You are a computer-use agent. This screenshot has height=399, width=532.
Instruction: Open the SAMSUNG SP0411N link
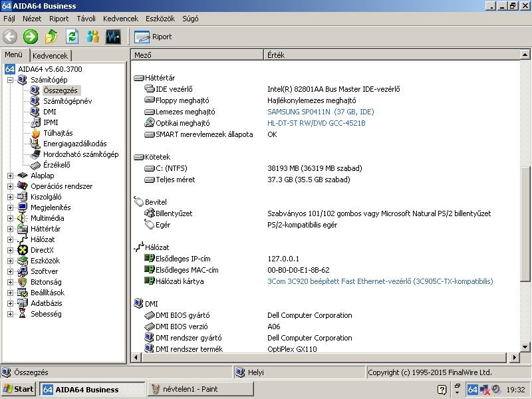(321, 112)
